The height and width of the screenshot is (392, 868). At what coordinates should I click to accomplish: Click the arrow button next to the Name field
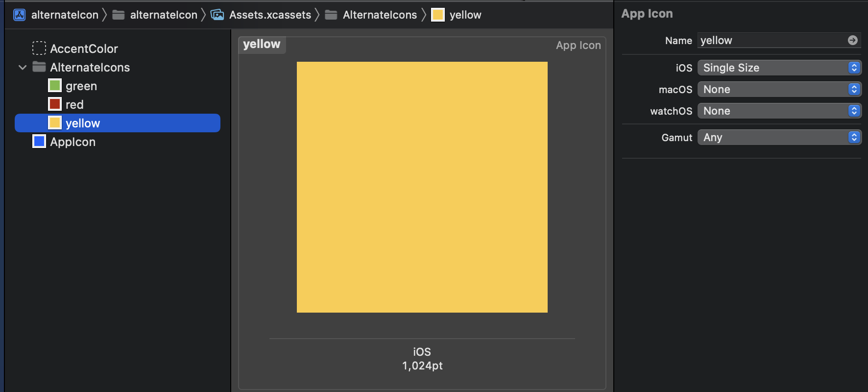point(854,40)
